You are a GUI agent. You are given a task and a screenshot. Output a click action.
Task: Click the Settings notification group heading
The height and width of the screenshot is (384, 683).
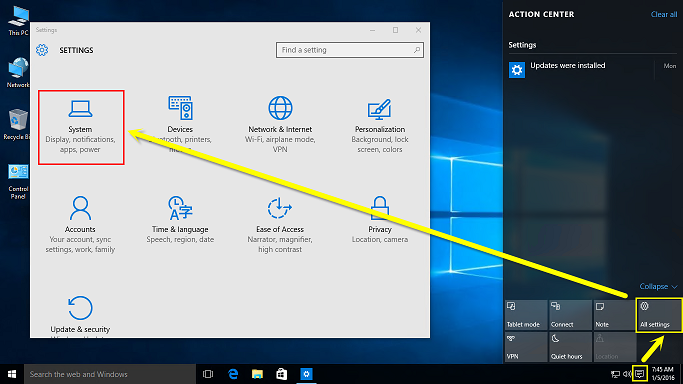pyautogui.click(x=522, y=45)
